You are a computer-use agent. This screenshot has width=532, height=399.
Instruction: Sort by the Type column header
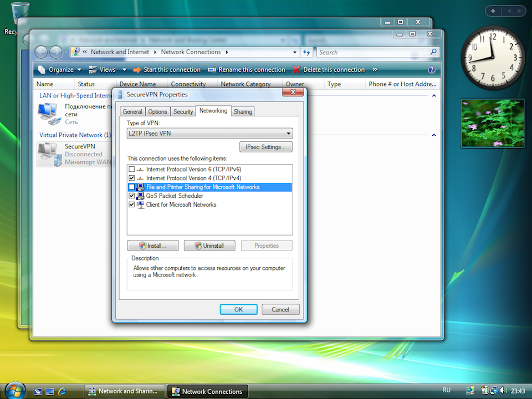pos(344,84)
